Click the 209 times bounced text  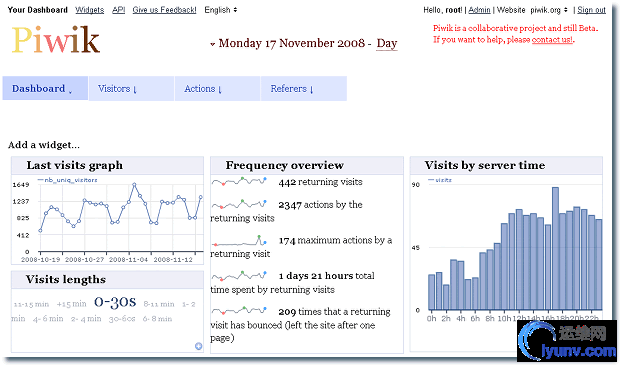[300, 325]
